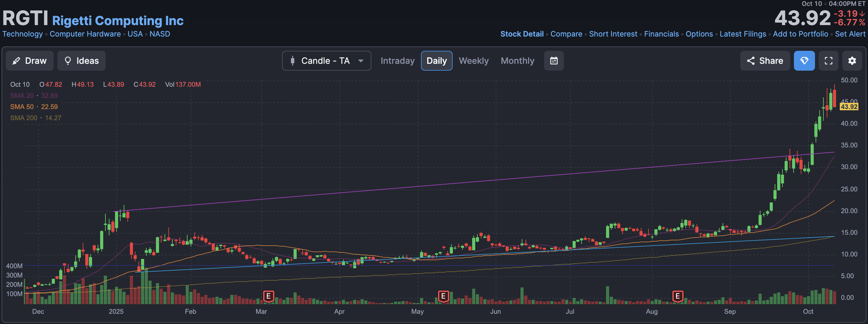The width and height of the screenshot is (868, 324).
Task: Click the low value L 43.89
Action: (x=113, y=85)
